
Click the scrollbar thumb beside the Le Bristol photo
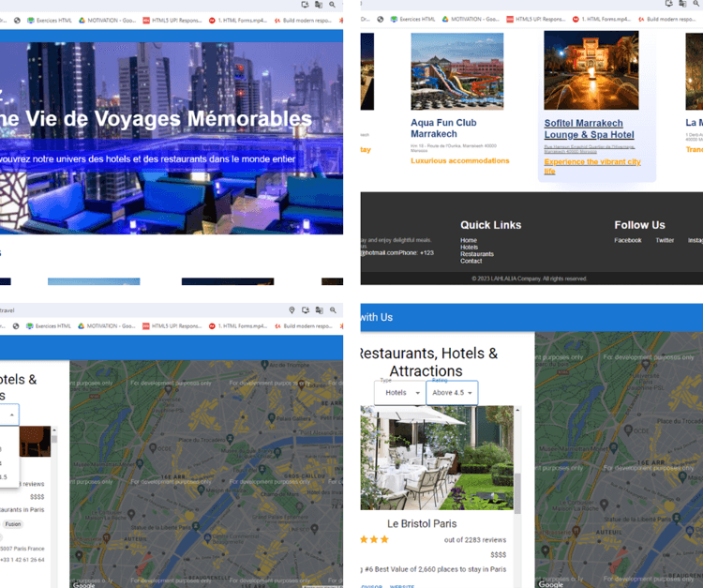[x=517, y=492]
